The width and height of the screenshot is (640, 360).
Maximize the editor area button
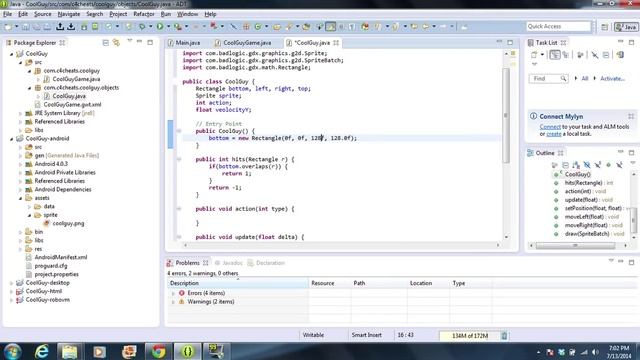pos(510,42)
